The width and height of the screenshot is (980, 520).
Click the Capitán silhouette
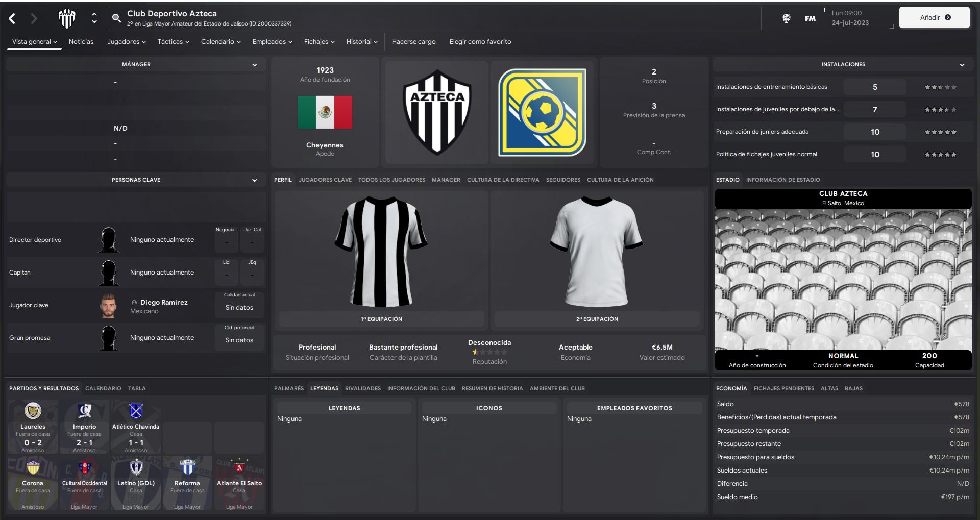coord(108,273)
